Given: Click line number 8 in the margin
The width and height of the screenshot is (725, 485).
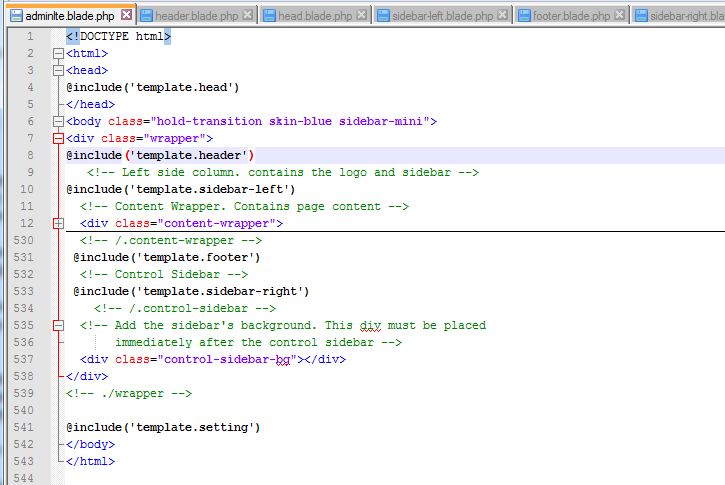Looking at the screenshot, I should pyautogui.click(x=30, y=155).
